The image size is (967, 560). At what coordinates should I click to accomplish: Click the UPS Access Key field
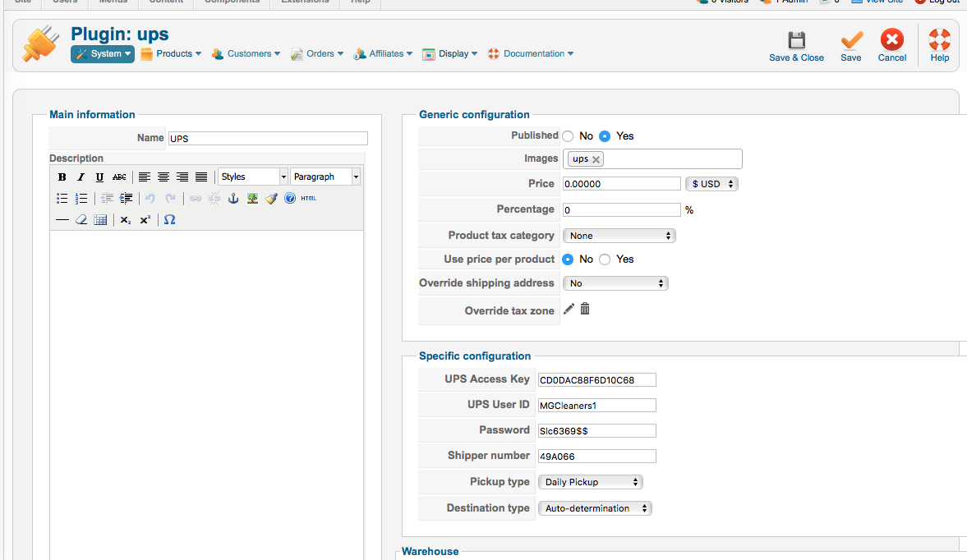pos(597,380)
